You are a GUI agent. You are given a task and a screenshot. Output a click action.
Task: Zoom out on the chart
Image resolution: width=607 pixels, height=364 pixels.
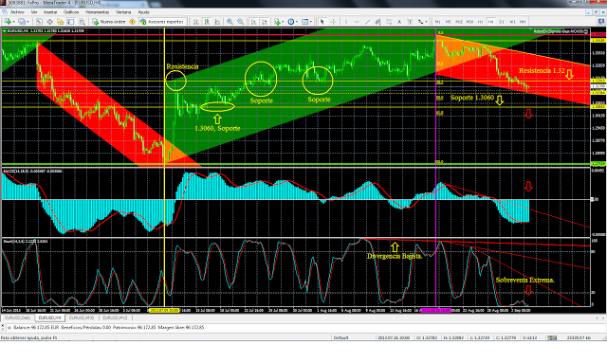coord(240,22)
